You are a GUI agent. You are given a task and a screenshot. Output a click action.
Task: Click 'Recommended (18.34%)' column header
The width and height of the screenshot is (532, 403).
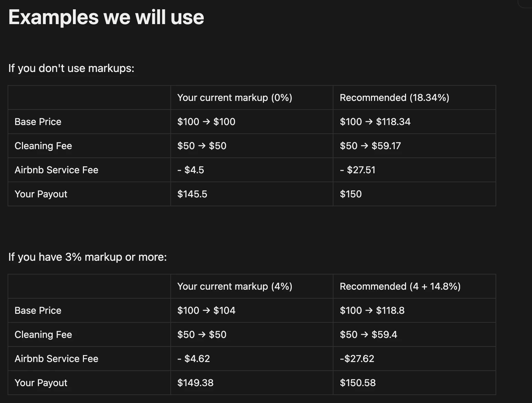click(x=394, y=98)
